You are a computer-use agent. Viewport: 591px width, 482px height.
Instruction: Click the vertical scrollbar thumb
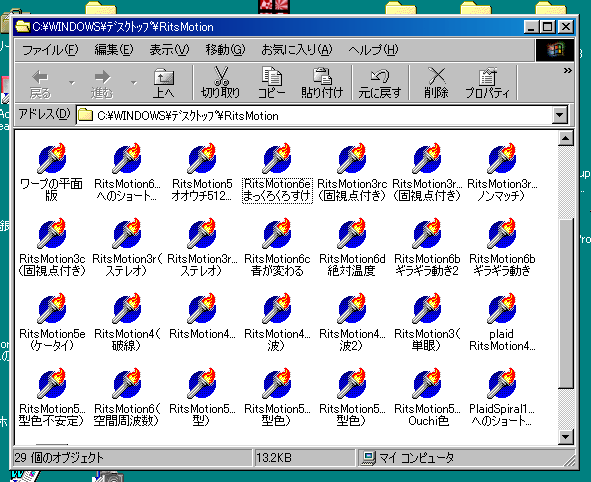click(566, 303)
